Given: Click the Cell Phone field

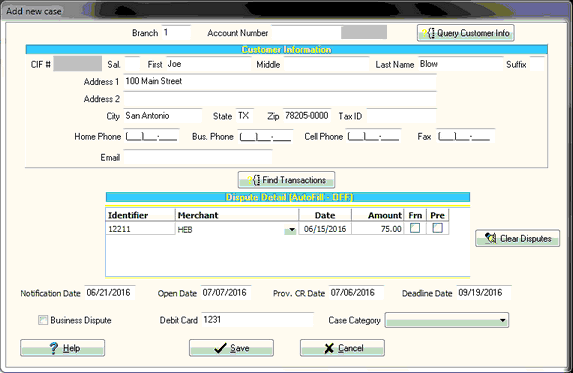Looking at the screenshot, I should pos(373,136).
